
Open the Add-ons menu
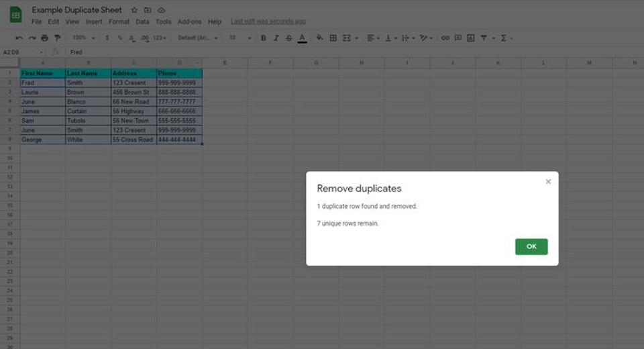point(189,21)
